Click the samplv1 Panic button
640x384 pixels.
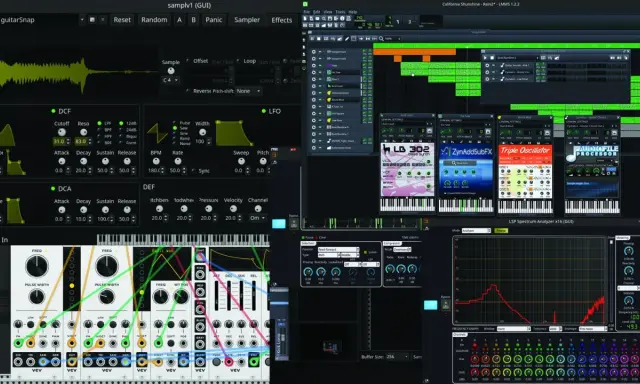(x=213, y=20)
